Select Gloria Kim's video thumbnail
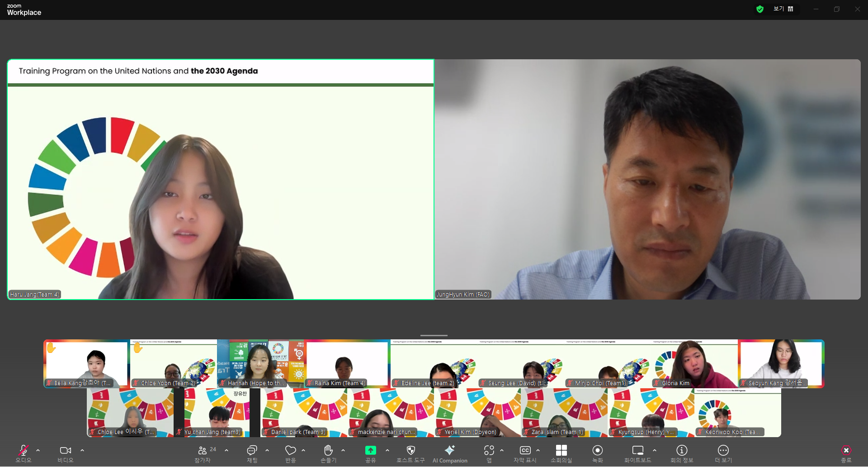This screenshot has height=467, width=868. pos(694,364)
